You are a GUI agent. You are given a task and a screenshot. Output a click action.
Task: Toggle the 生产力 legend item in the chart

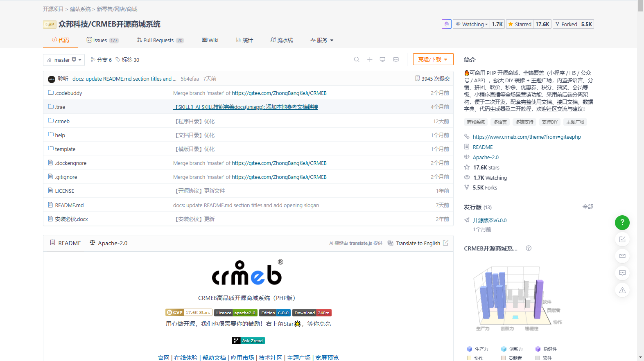pos(478,349)
